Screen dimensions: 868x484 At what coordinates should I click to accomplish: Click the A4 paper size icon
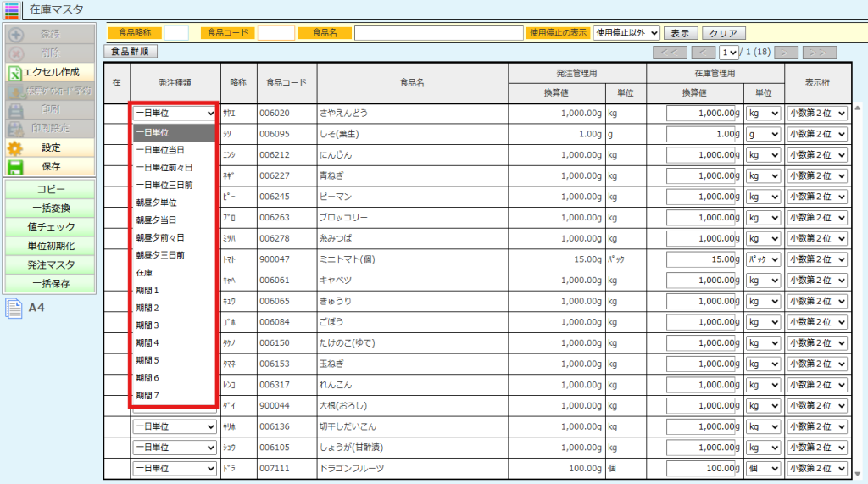pyautogui.click(x=14, y=309)
